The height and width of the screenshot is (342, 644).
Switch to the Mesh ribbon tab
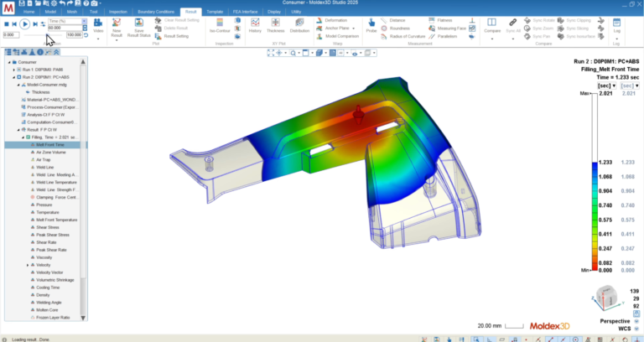[x=72, y=12]
